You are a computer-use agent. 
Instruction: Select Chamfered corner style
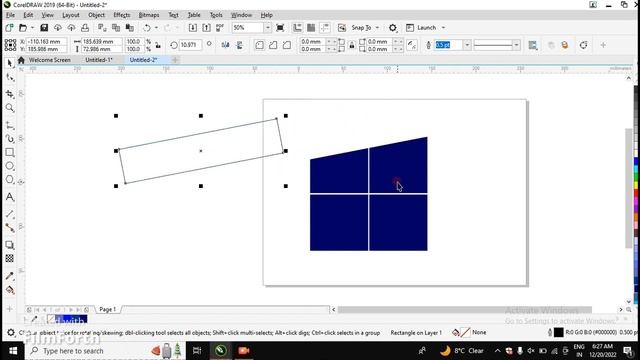pyautogui.click(x=287, y=45)
